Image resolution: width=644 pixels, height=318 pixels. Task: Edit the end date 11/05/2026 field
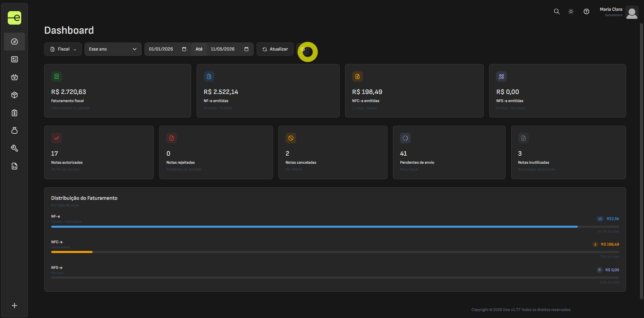pyautogui.click(x=230, y=49)
